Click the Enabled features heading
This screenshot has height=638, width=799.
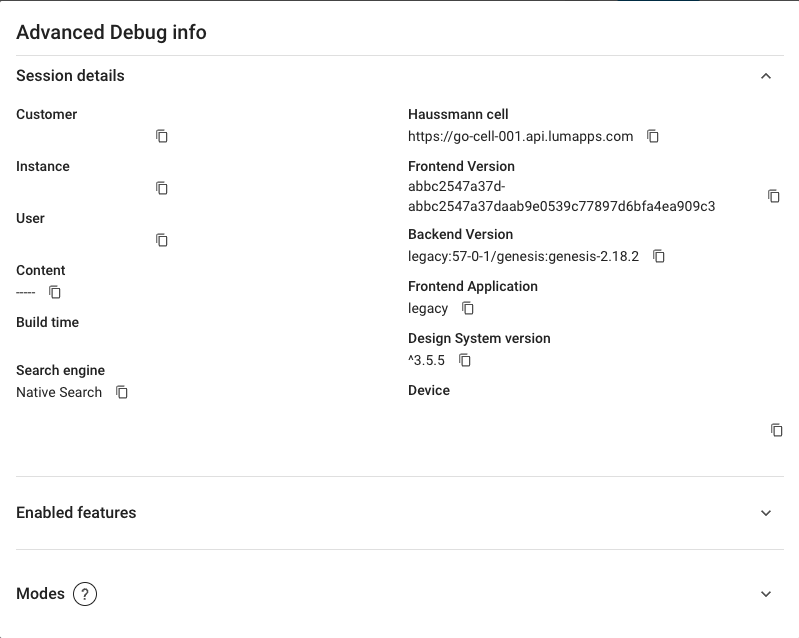76,513
